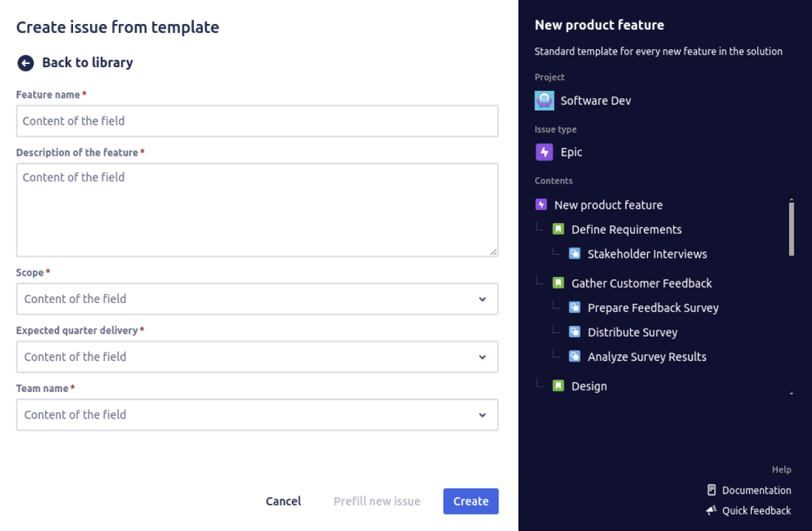Open the Expected quarter delivery dropdown

tap(482, 357)
